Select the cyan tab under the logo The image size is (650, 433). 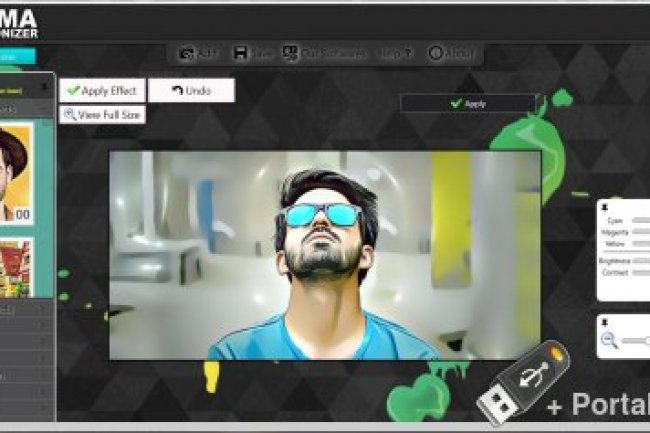click(17, 57)
